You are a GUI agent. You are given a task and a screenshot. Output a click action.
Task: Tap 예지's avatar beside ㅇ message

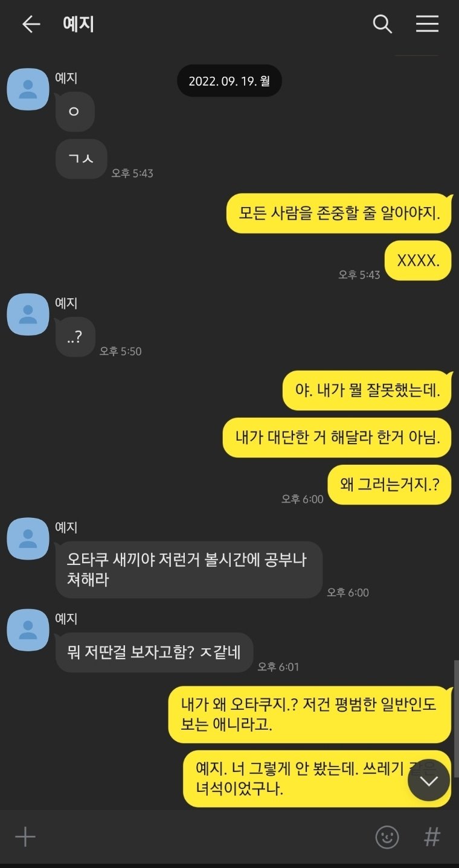point(28,89)
